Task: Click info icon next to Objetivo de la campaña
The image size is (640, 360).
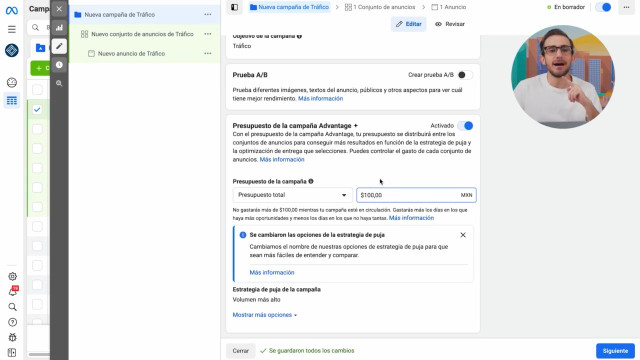Action: tap(299, 36)
